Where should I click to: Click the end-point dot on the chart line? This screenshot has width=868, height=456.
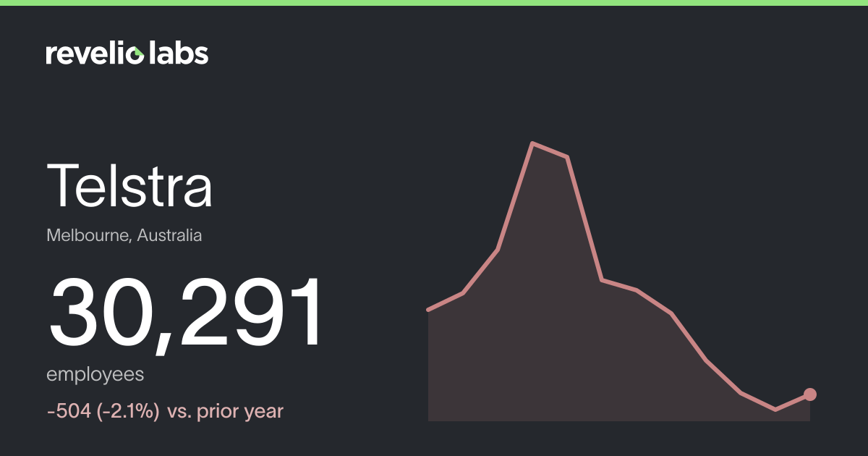[x=810, y=394]
